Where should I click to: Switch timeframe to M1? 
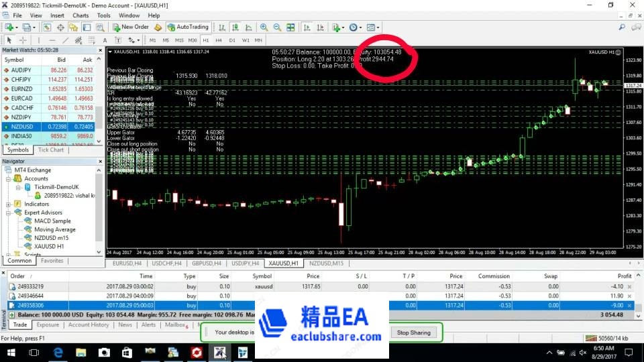coord(152,40)
